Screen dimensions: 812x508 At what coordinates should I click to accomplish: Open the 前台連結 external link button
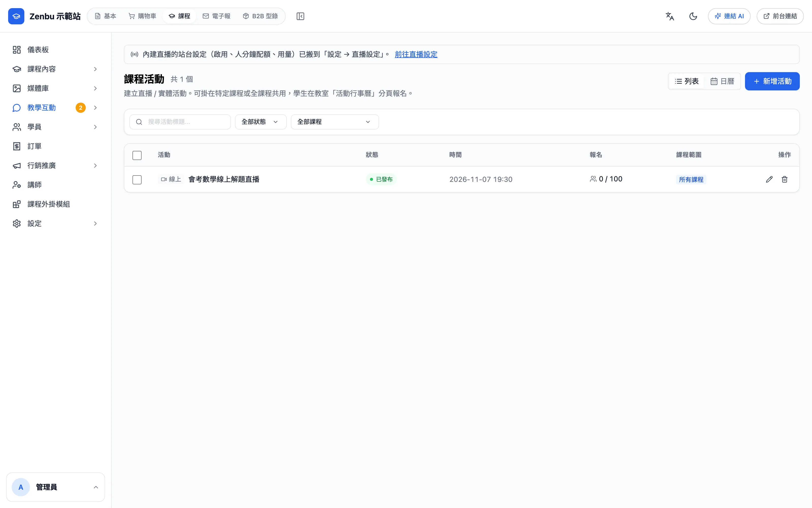[x=780, y=16]
